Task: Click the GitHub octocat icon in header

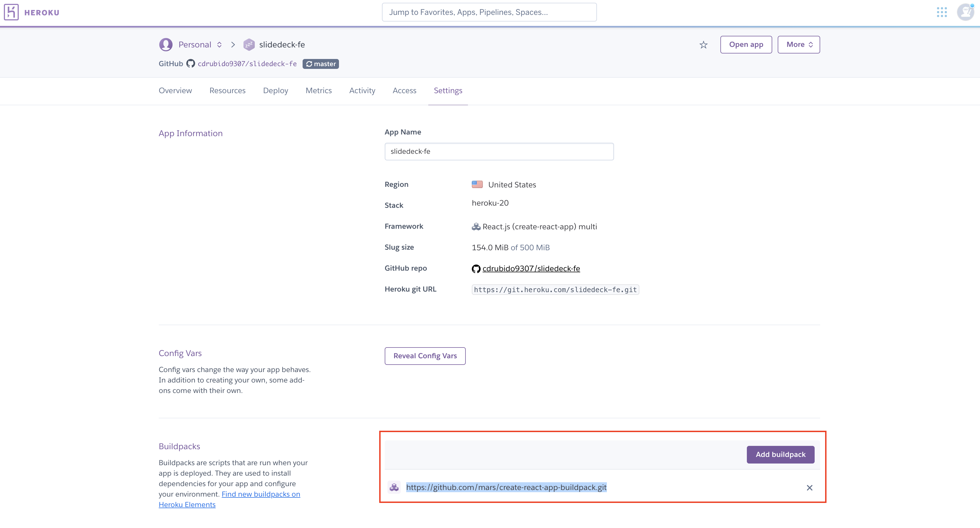Action: click(x=191, y=64)
